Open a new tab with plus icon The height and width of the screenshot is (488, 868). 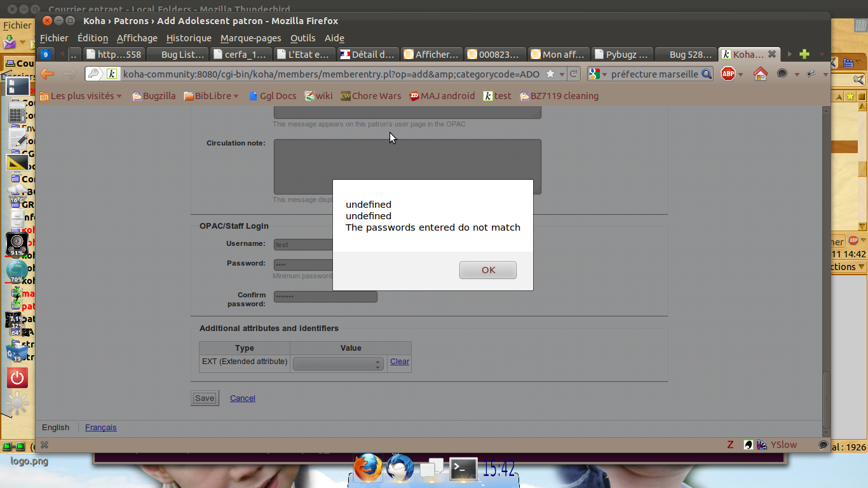804,55
